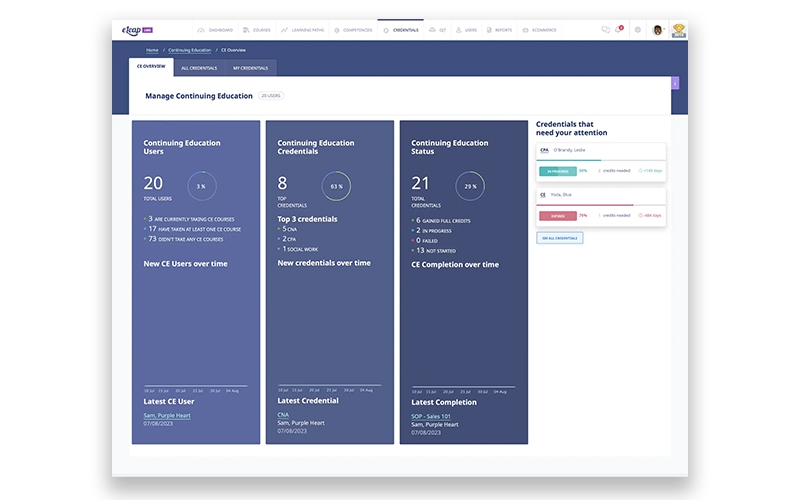800x500 pixels.
Task: Open Reports in the navigation bar
Action: [502, 30]
